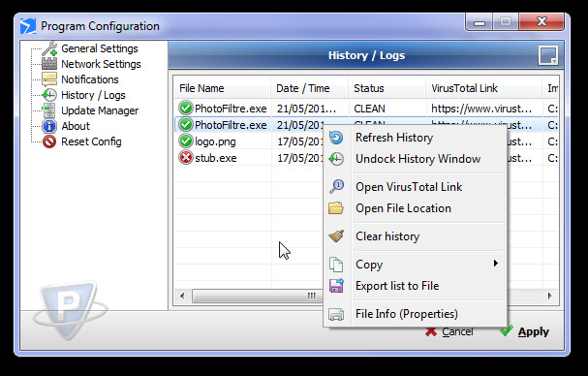Image resolution: width=588 pixels, height=376 pixels.
Task: Click CLEAN status in first PhotoFiltre.exe row
Action: click(x=369, y=109)
